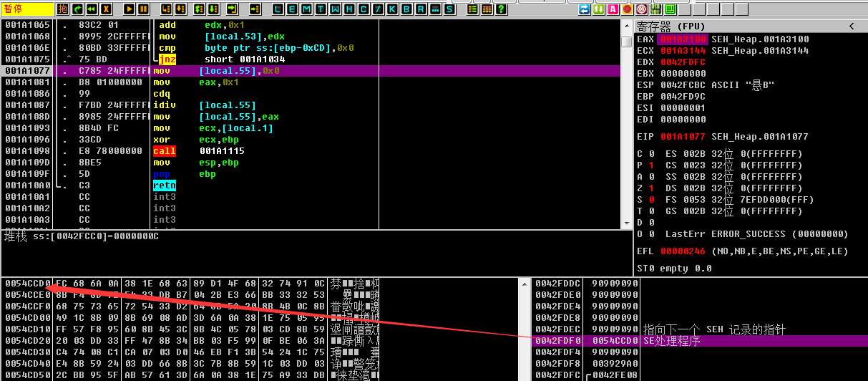
Task: Open Executable modules via E icon
Action: [293, 9]
